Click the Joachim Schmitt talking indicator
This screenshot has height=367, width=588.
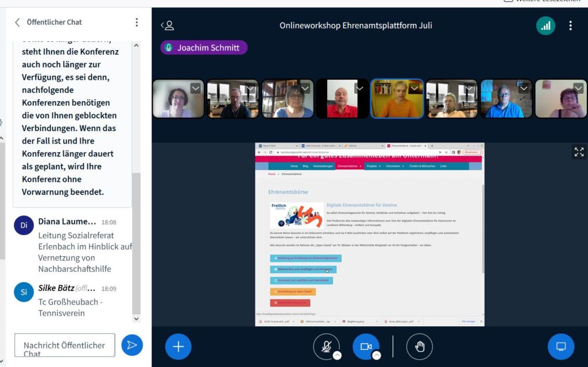click(x=204, y=48)
